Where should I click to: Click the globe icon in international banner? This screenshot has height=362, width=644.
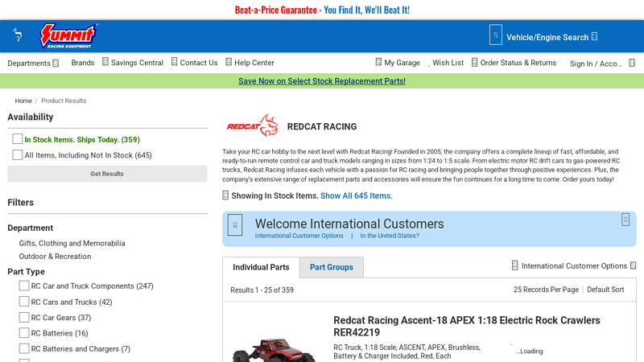235,225
